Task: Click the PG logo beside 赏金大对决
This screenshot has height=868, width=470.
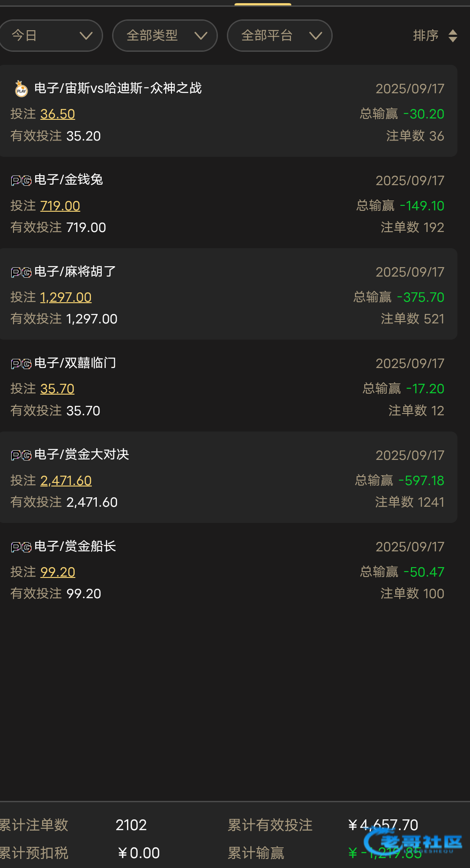Action: click(x=21, y=455)
